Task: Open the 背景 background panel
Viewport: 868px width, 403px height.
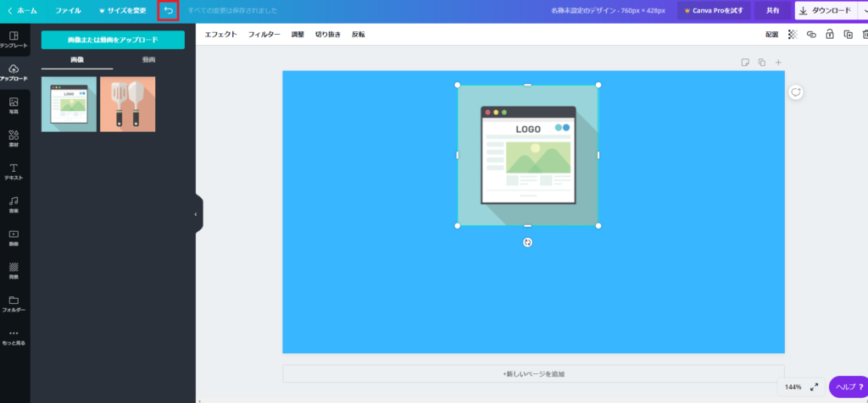Action: click(x=14, y=271)
